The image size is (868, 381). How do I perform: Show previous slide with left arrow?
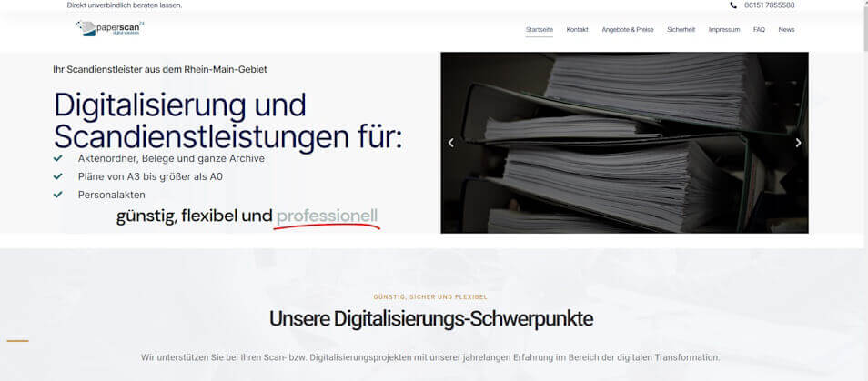450,143
